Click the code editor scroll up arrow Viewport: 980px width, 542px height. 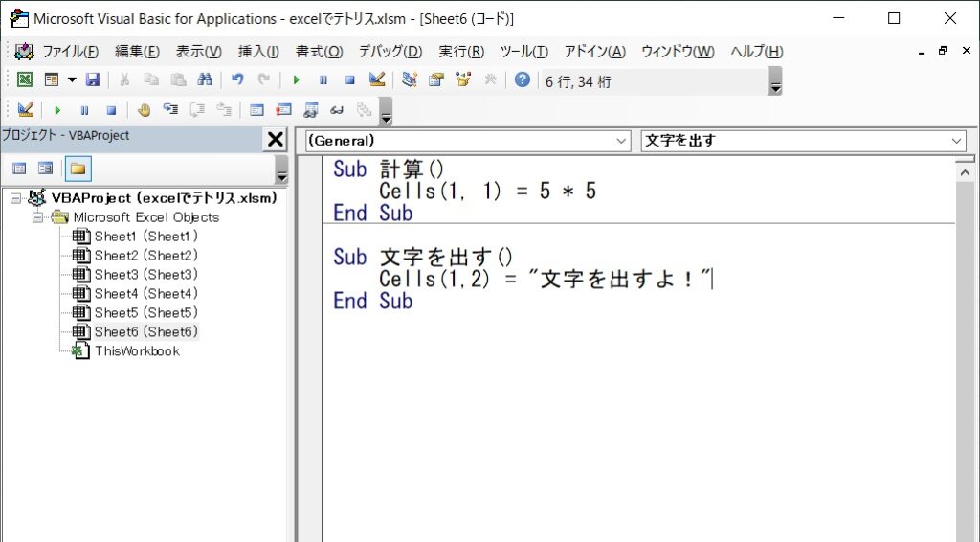coord(965,172)
